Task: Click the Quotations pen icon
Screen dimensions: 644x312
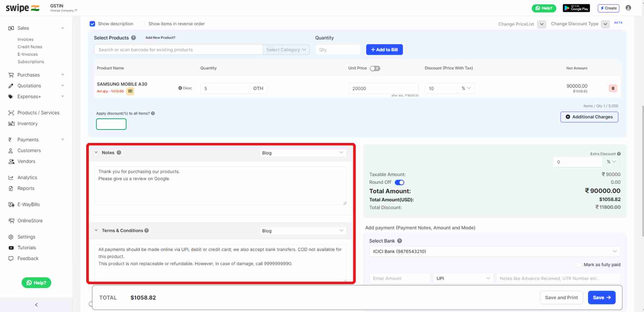Action: point(11,86)
